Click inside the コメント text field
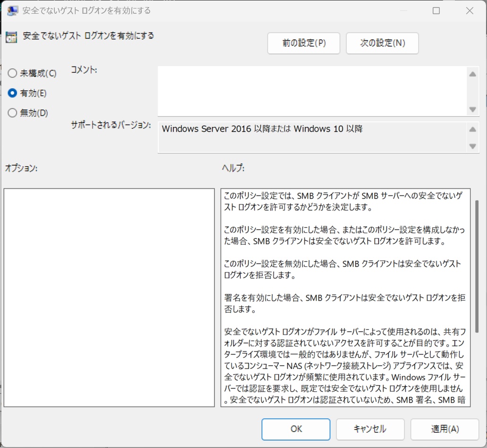Viewport: 487px width, 448px height. (312, 91)
